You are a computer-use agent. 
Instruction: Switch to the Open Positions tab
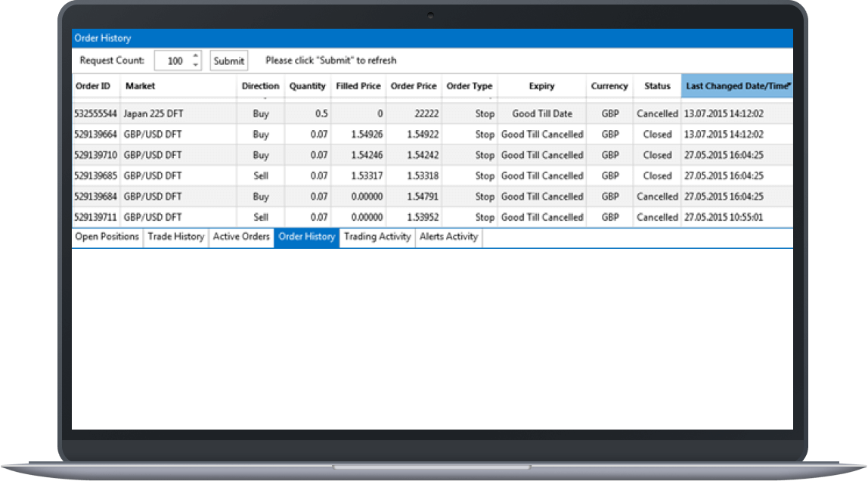[x=107, y=237]
